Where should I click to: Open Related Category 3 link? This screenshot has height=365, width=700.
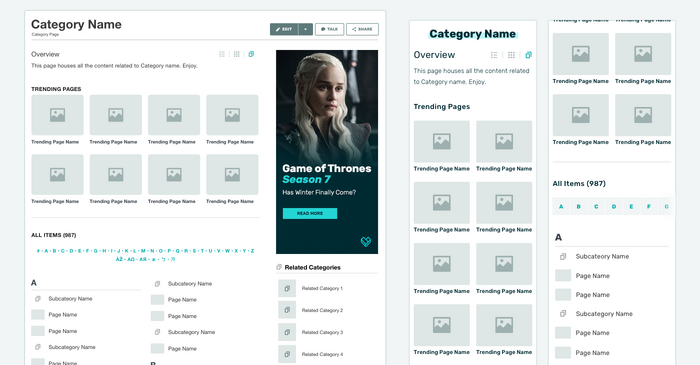322,332
